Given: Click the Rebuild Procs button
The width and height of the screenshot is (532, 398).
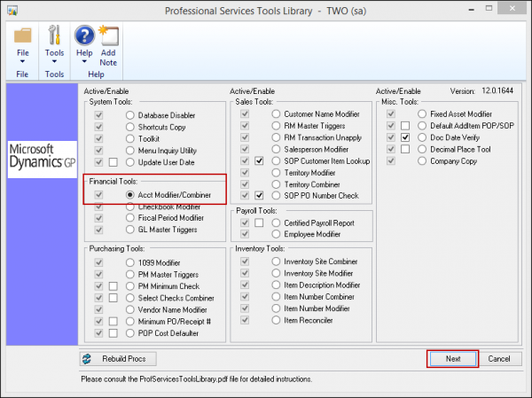Looking at the screenshot, I should point(118,359).
